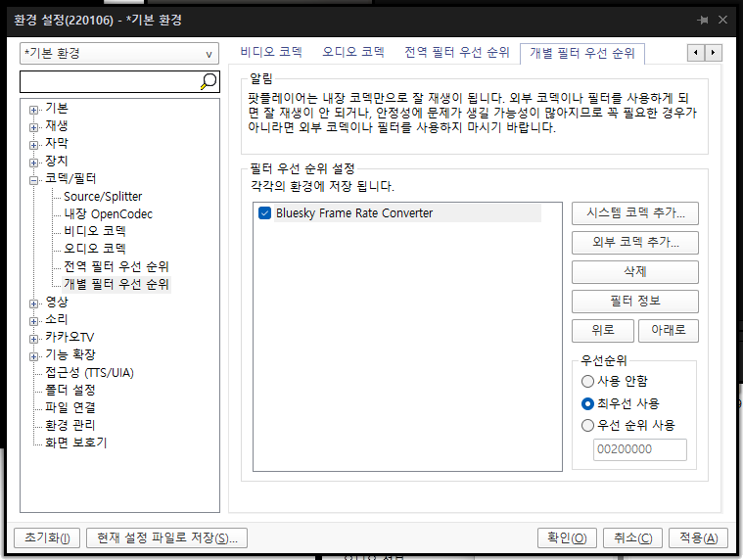Open the 오디오 코덱 tree item

[x=95, y=249]
